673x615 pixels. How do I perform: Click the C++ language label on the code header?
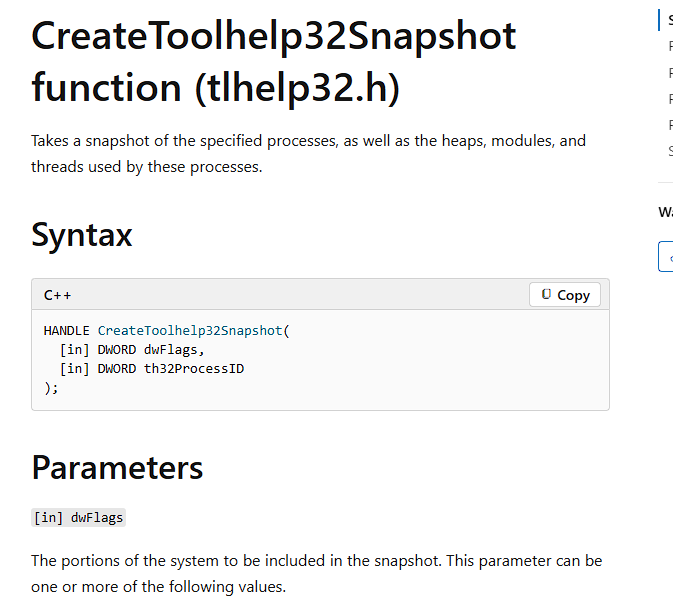click(57, 296)
